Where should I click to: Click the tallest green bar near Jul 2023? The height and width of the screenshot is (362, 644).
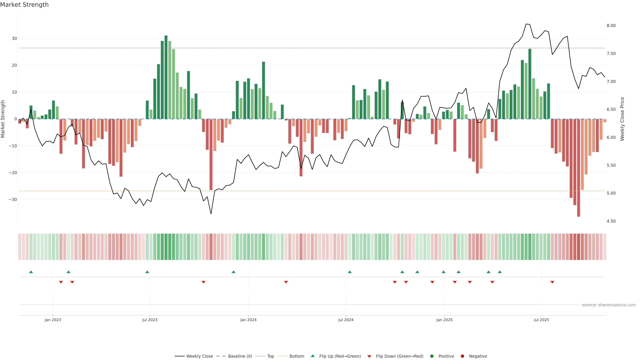click(x=166, y=77)
